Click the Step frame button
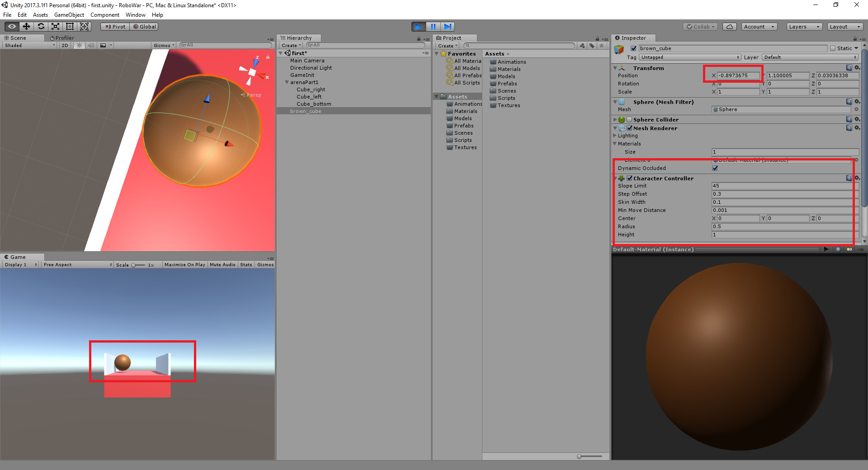The width and height of the screenshot is (868, 470). (448, 26)
